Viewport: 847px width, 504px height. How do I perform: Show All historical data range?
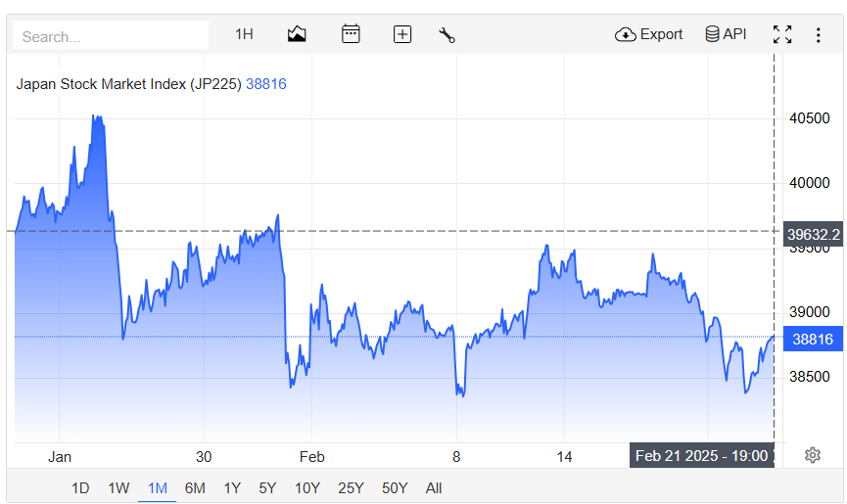(x=433, y=488)
